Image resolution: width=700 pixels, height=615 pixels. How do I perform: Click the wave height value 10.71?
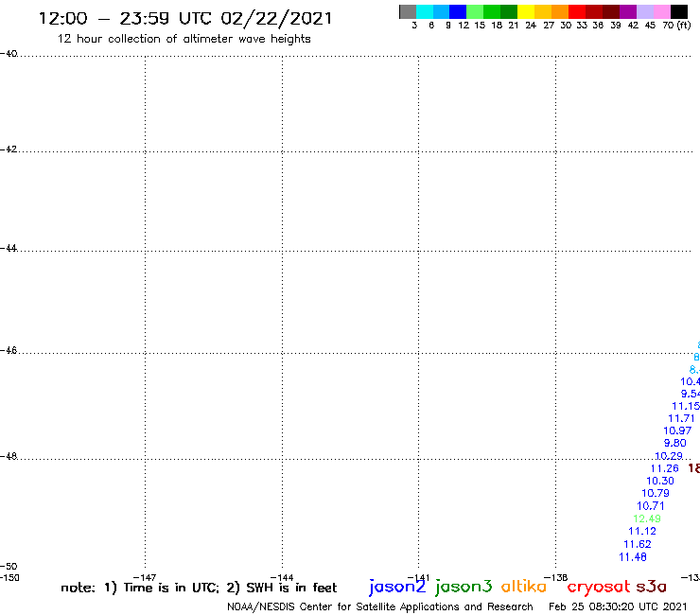click(x=651, y=506)
